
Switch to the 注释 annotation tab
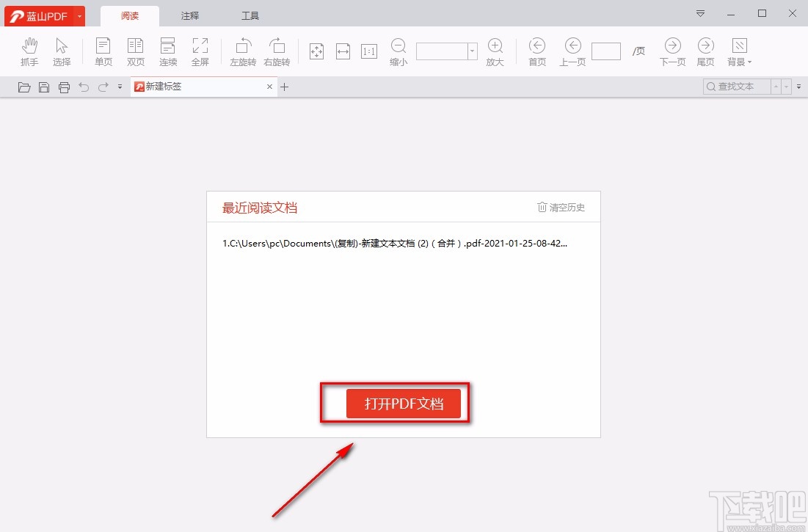click(x=189, y=15)
